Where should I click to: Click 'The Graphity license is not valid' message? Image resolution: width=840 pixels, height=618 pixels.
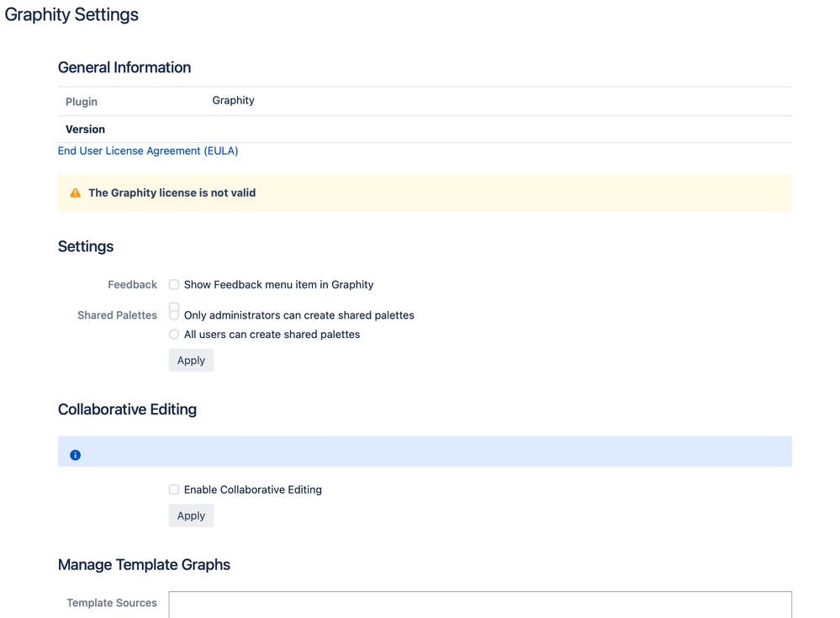pos(172,193)
